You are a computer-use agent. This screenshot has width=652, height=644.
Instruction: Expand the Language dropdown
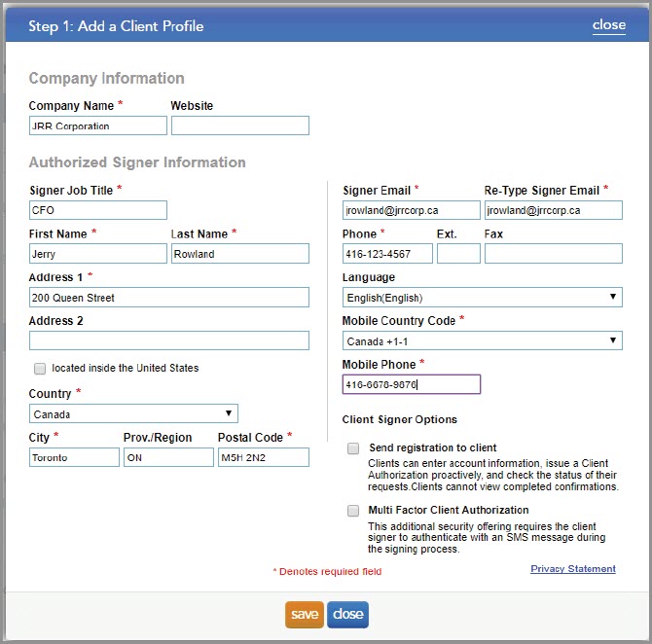[x=482, y=298]
